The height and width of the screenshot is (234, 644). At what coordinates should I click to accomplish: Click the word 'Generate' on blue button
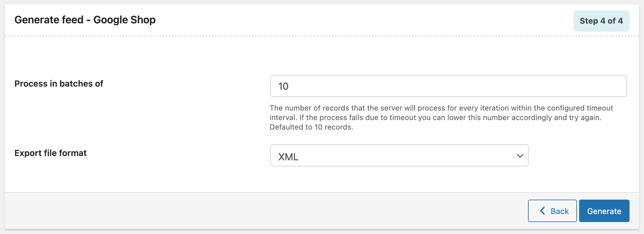[604, 211]
